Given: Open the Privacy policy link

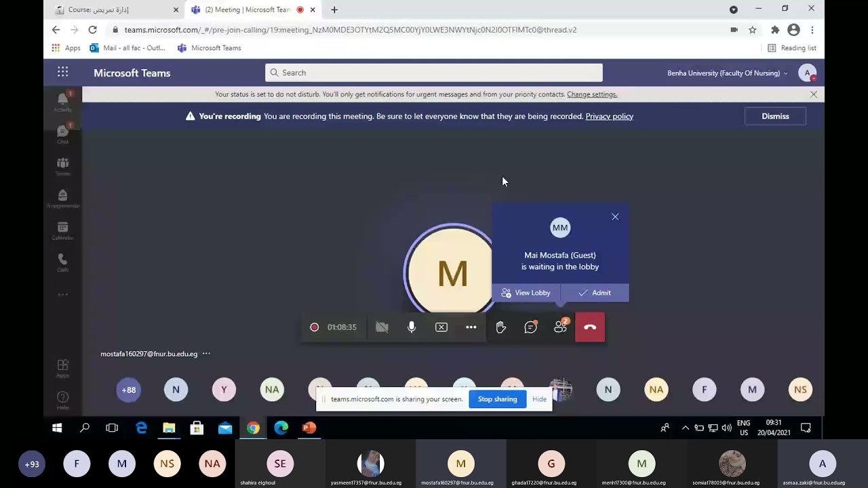Looking at the screenshot, I should [x=609, y=117].
